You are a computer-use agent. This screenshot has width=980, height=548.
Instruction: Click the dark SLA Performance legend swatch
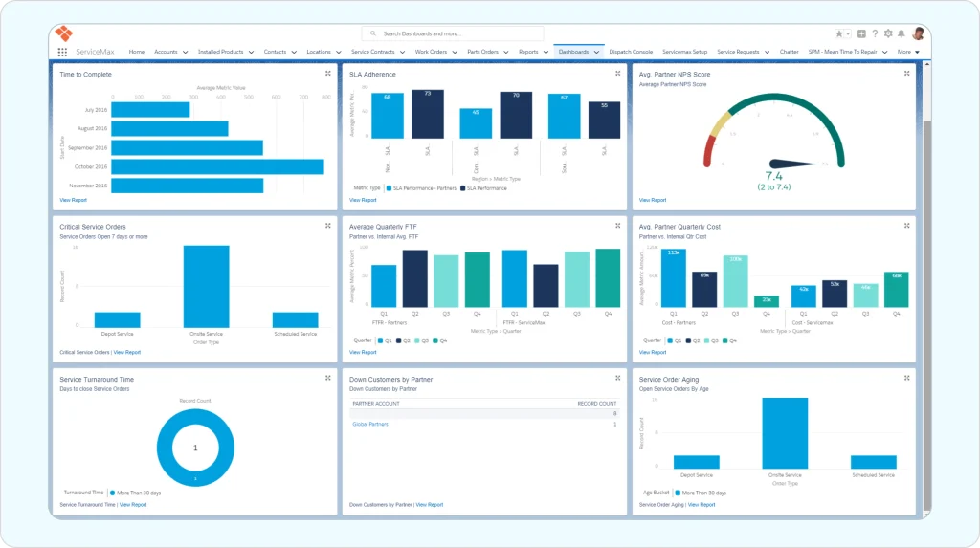click(462, 188)
